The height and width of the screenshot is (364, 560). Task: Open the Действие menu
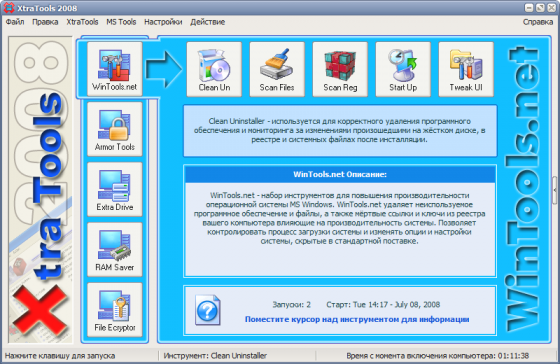coord(208,22)
